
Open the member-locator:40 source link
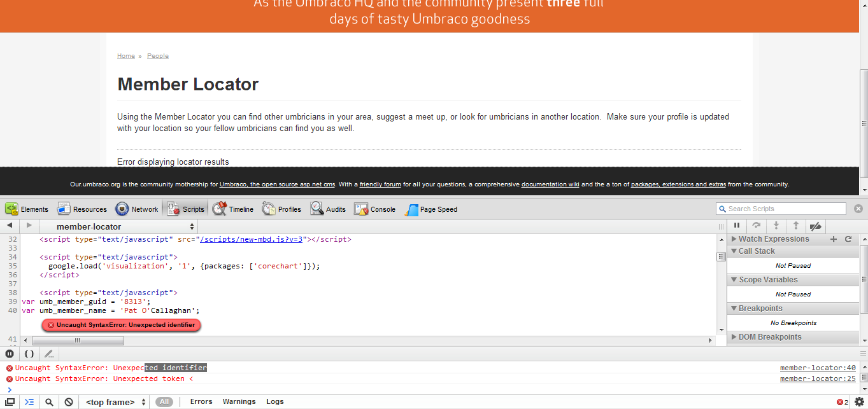(x=818, y=368)
